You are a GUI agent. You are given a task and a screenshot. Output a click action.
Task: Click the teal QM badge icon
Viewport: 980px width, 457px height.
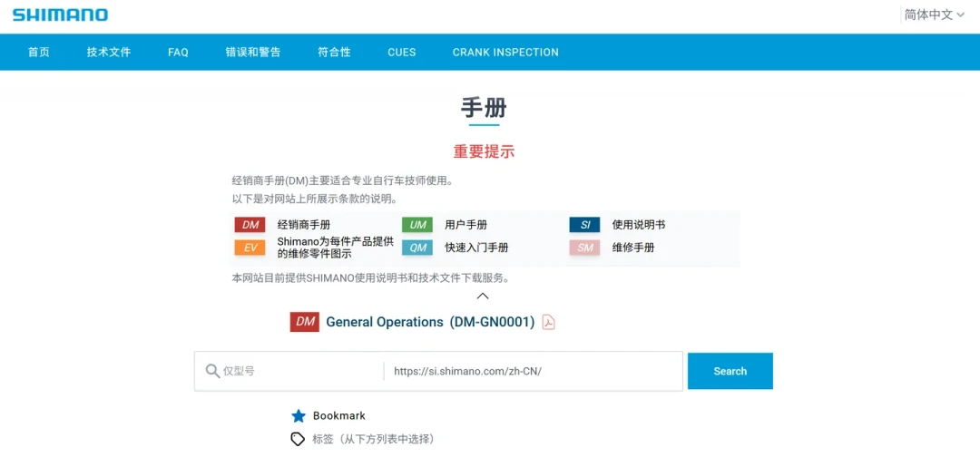[x=417, y=248]
